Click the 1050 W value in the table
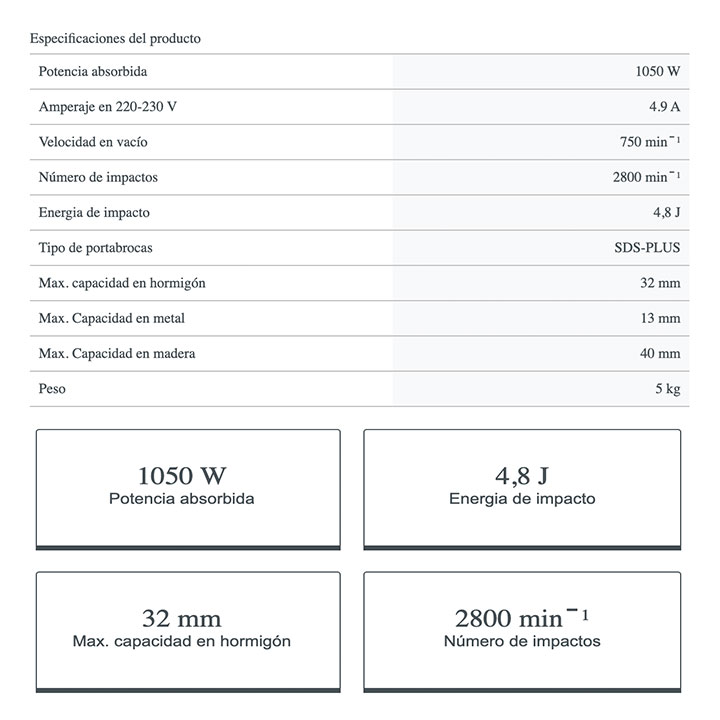This screenshot has height=720, width=720. pos(657,72)
